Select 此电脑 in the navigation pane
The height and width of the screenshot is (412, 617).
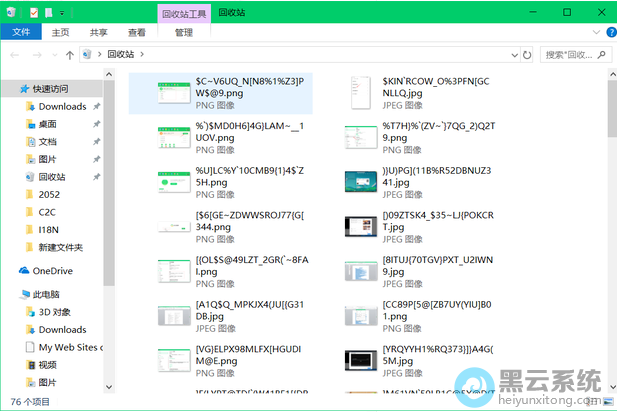[x=46, y=295]
